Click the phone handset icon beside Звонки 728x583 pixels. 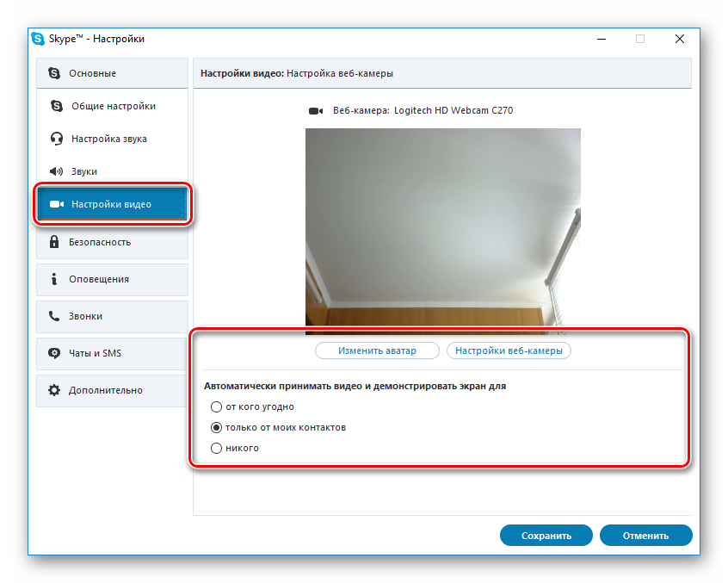tap(54, 316)
